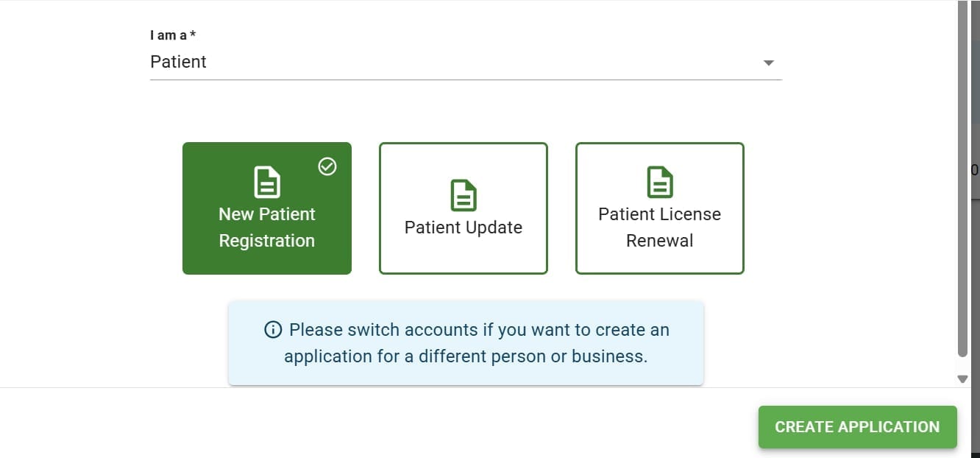Click the info icon in the notice box
This screenshot has height=458, width=980.
(273, 330)
